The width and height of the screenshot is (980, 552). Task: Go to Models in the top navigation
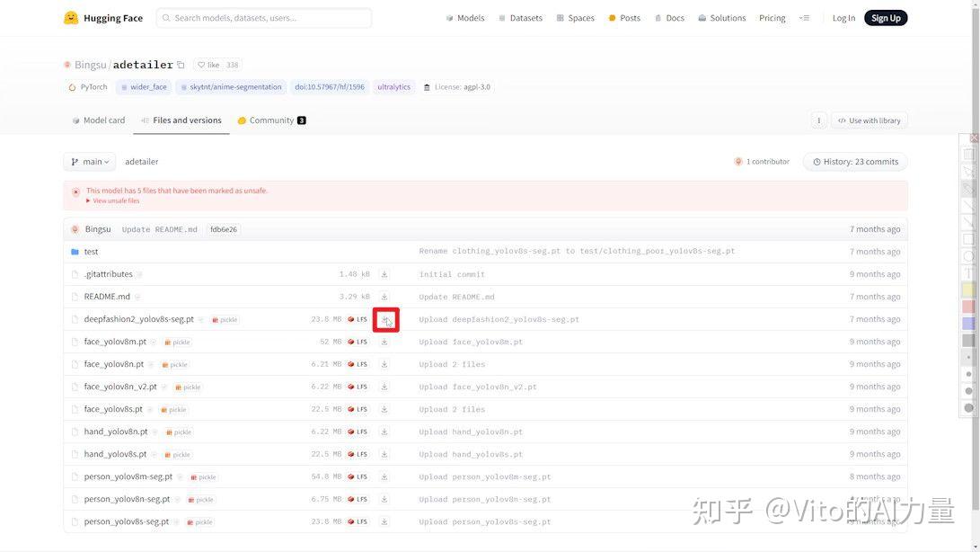(465, 18)
